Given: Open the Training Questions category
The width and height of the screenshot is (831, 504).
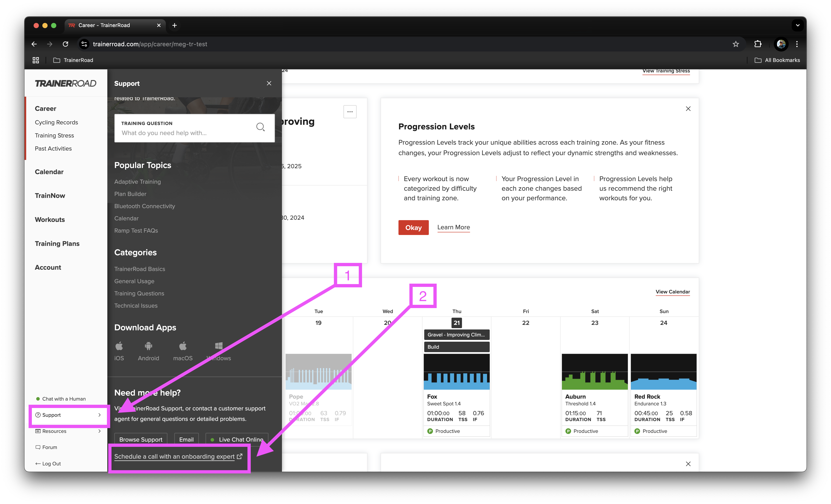Looking at the screenshot, I should (139, 293).
